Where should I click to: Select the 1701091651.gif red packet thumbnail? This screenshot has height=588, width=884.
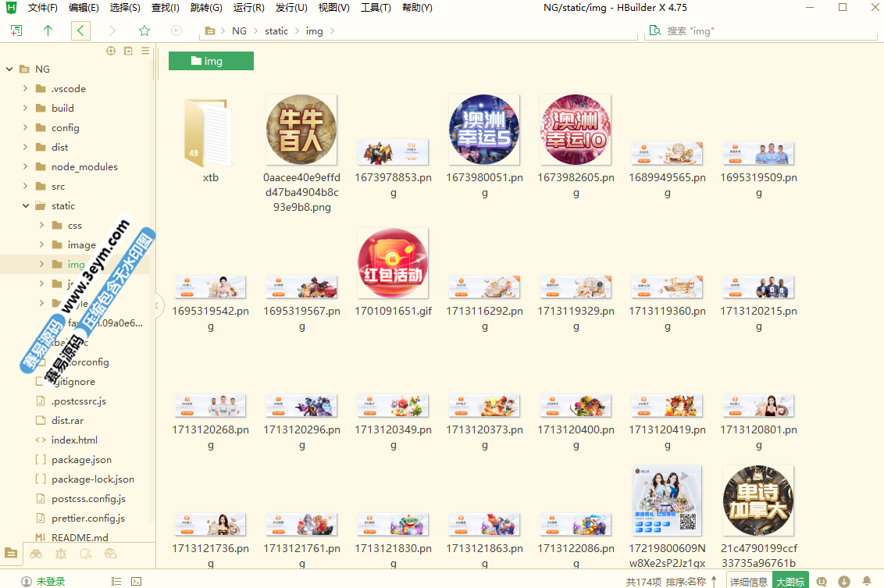click(x=393, y=263)
